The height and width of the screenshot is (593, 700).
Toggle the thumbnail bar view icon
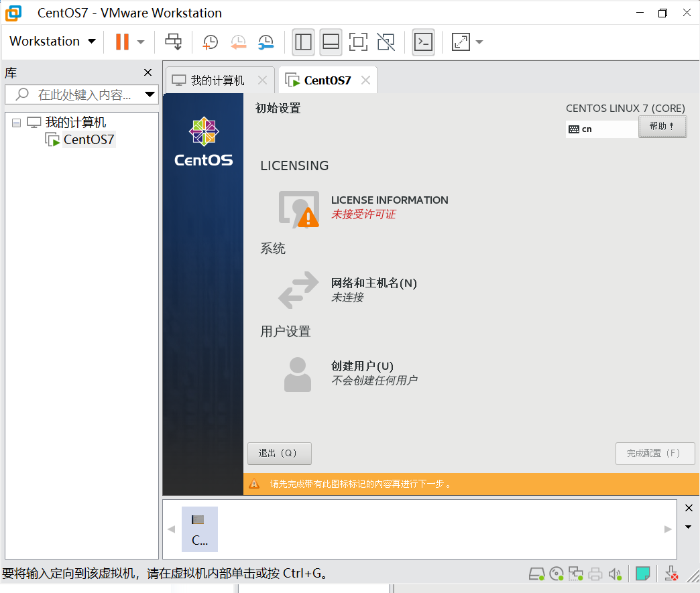[331, 42]
